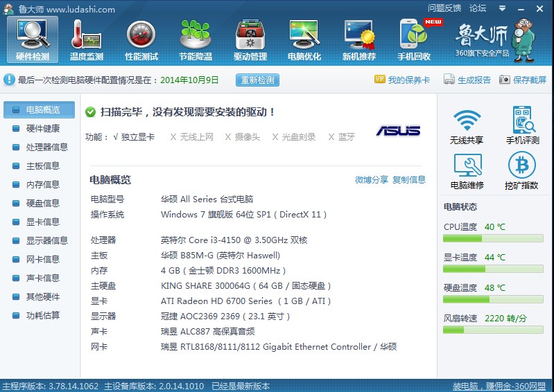Click 保存截屏 text link

[x=530, y=80]
